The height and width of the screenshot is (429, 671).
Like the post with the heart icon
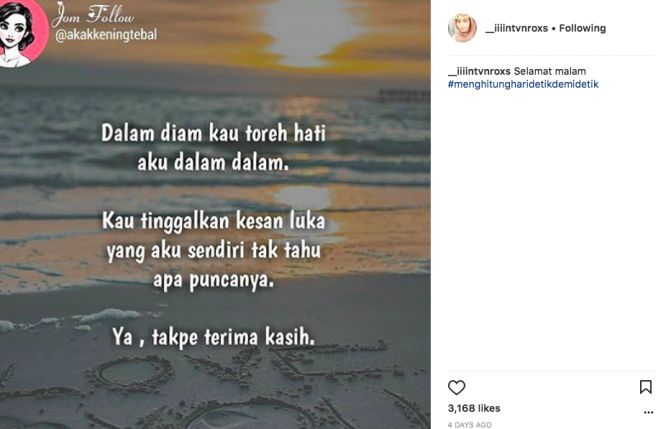pos(456,387)
